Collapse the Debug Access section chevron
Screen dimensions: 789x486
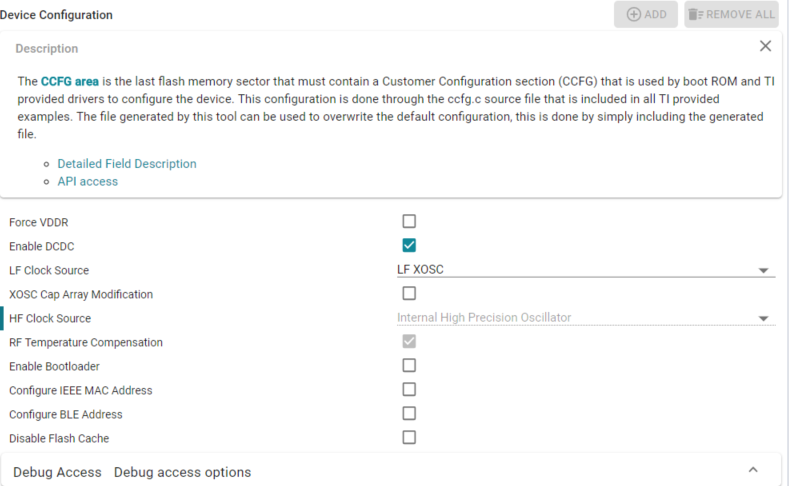[x=753, y=470]
